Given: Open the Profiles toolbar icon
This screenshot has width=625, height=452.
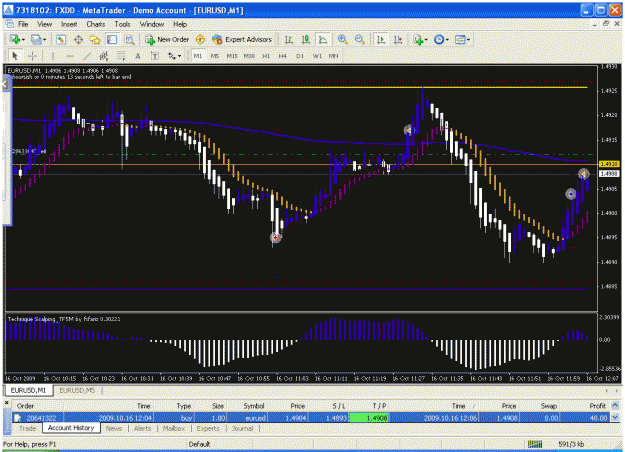Looking at the screenshot, I should coord(36,39).
